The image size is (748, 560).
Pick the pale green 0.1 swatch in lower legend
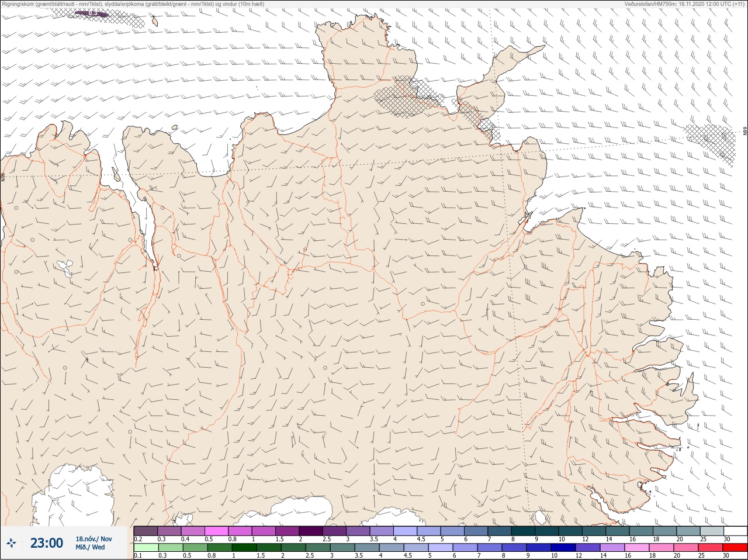(146, 548)
